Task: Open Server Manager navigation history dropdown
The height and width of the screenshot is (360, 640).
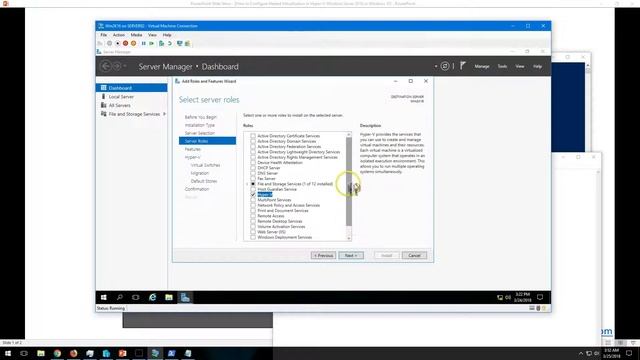Action: 125,66
